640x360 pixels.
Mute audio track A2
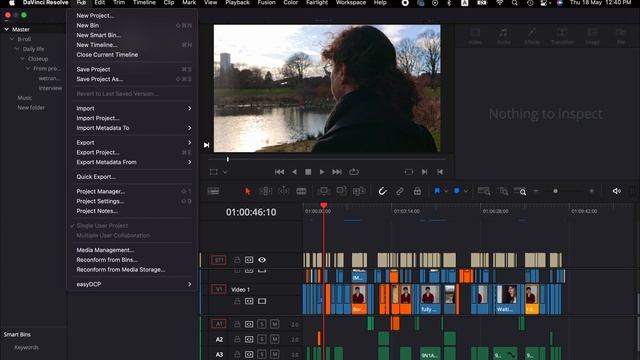pos(275,339)
